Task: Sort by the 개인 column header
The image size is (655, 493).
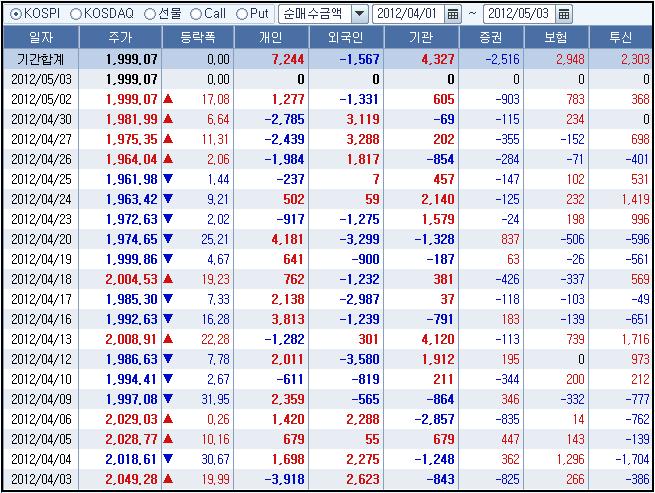Action: pyautogui.click(x=272, y=38)
